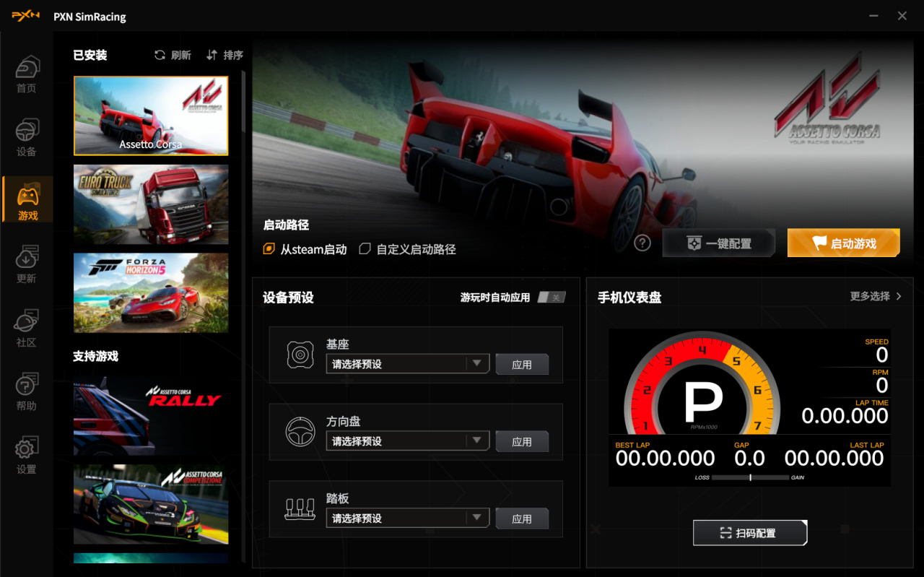
Task: Click the 刷新 refresh icon button
Action: [173, 55]
